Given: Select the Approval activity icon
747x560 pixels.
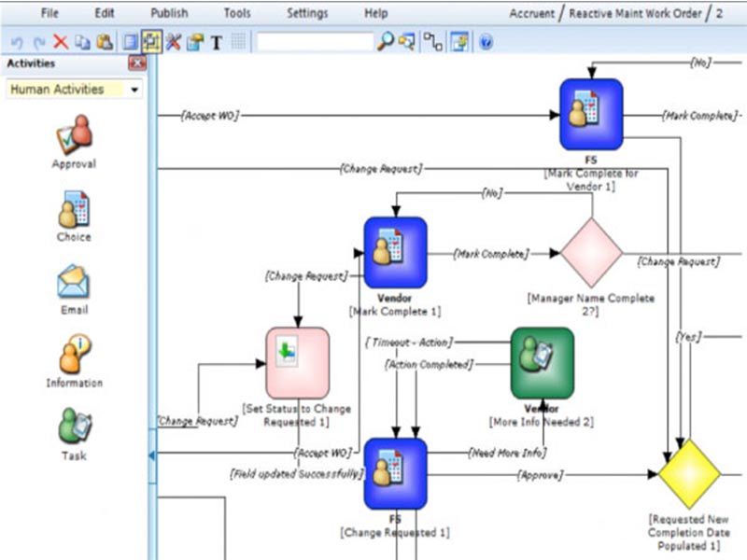Looking at the screenshot, I should tap(74, 133).
